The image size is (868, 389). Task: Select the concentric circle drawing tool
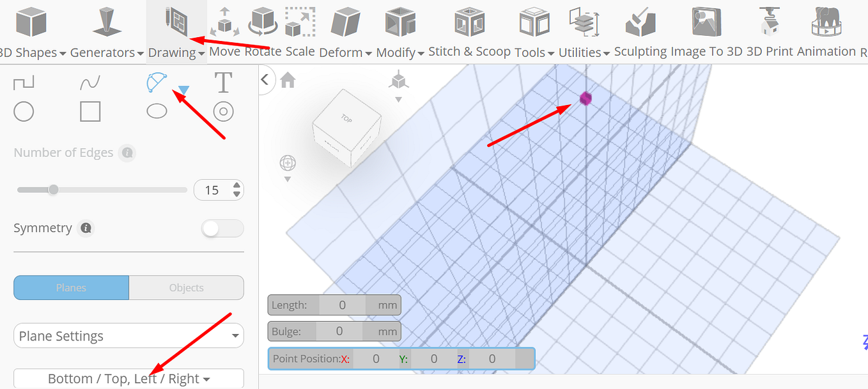(223, 111)
